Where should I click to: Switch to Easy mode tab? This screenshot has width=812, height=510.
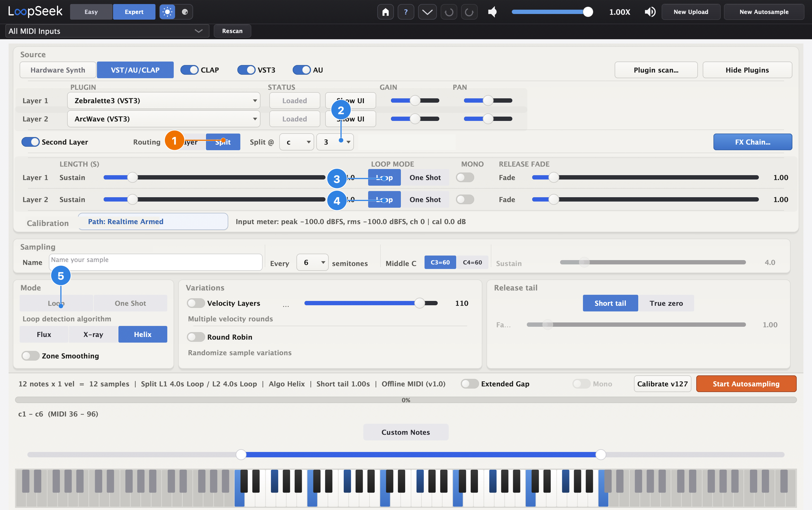coord(91,12)
